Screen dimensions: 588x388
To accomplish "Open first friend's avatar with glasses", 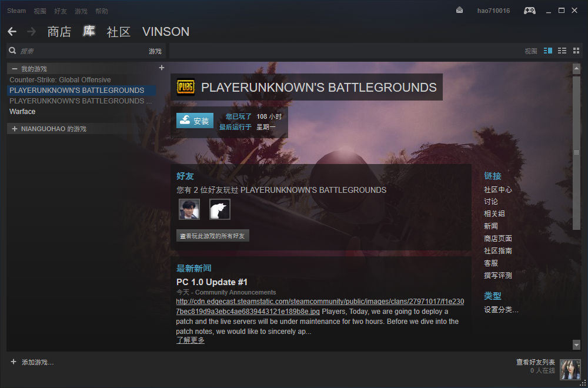I will 189,209.
